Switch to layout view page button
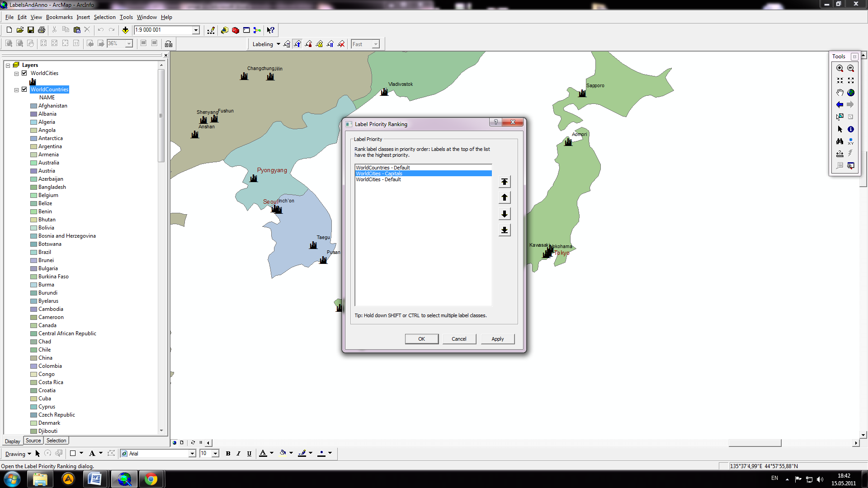This screenshot has width=868, height=488. pyautogui.click(x=182, y=443)
